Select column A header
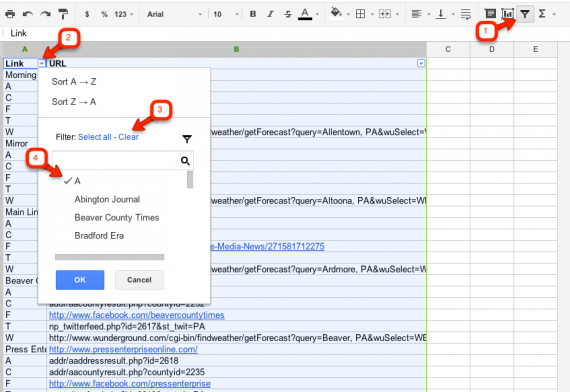 [25, 49]
